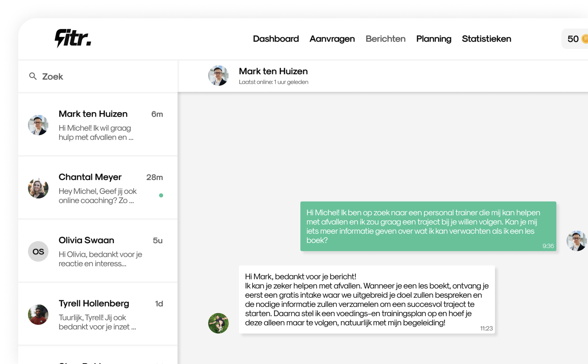Open the Chantal Meyer conversation
This screenshot has height=364, width=588.
tap(98, 188)
